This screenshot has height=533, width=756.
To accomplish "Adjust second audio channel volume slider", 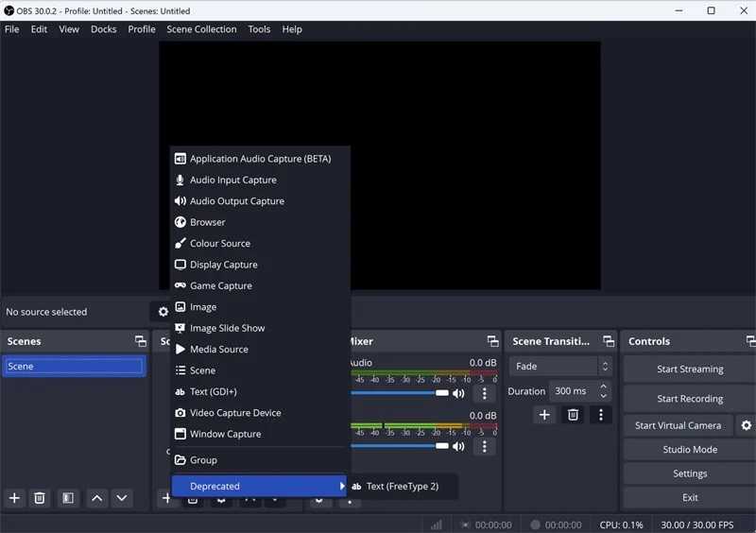I will 400,446.
